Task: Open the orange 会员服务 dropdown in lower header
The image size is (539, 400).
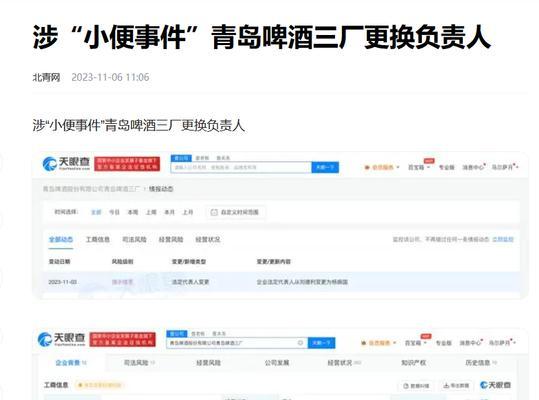Action: click(379, 343)
